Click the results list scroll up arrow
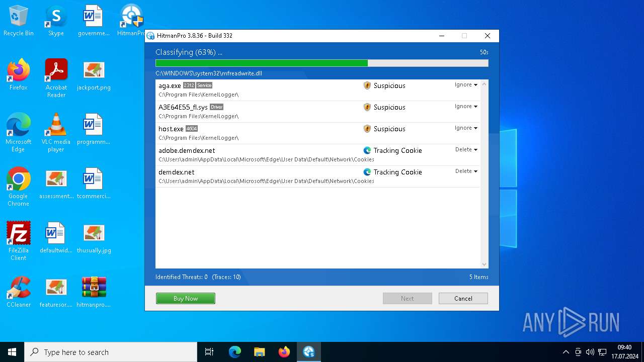Viewport: 644px width, 362px height. coord(485,84)
